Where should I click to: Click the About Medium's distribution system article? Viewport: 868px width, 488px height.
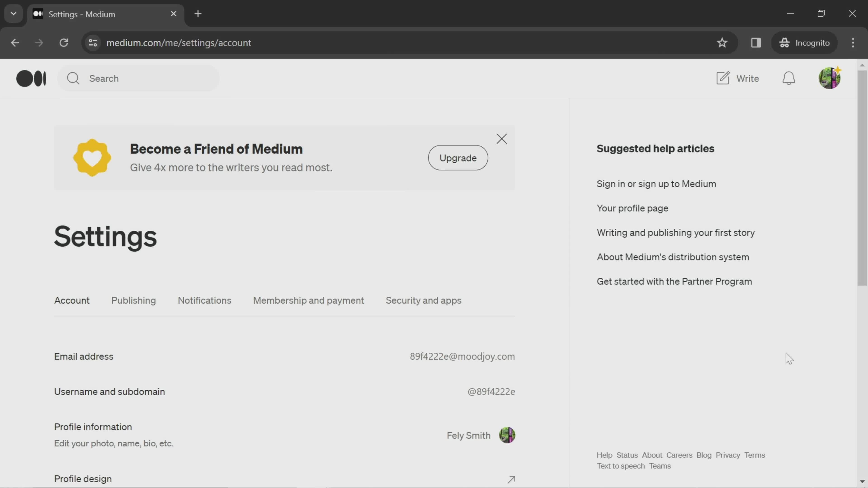coord(672,257)
